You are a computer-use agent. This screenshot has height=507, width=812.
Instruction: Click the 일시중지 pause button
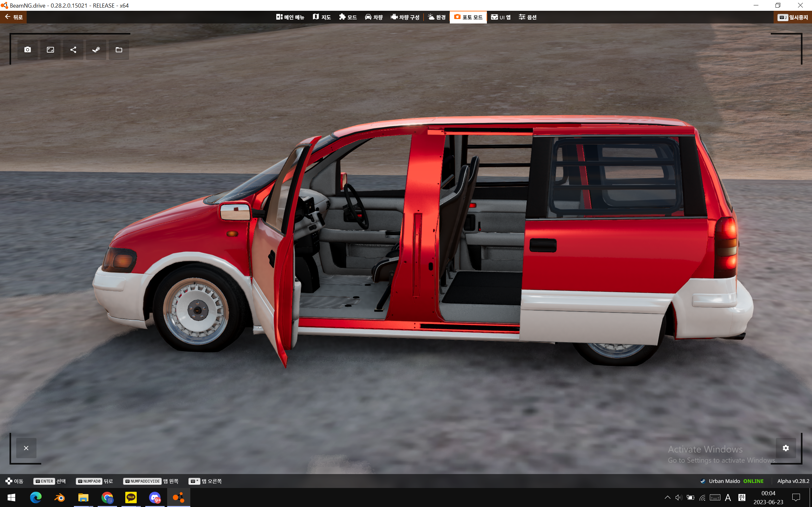[x=793, y=17]
